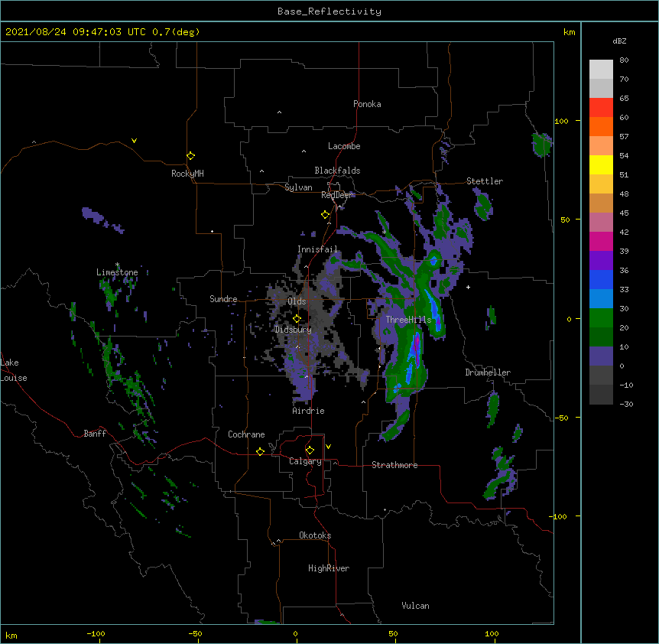Click the yellow V marker northwest of RockyMH
This screenshot has width=659, height=644.
[x=134, y=141]
